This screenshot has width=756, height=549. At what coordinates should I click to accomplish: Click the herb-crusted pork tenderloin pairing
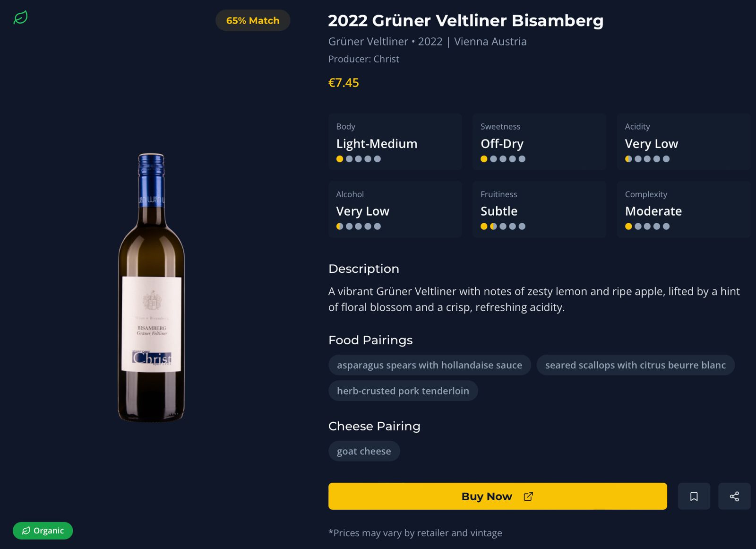pos(403,391)
